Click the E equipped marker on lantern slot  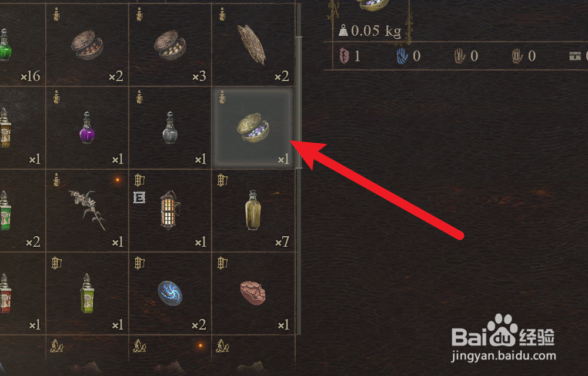click(139, 197)
